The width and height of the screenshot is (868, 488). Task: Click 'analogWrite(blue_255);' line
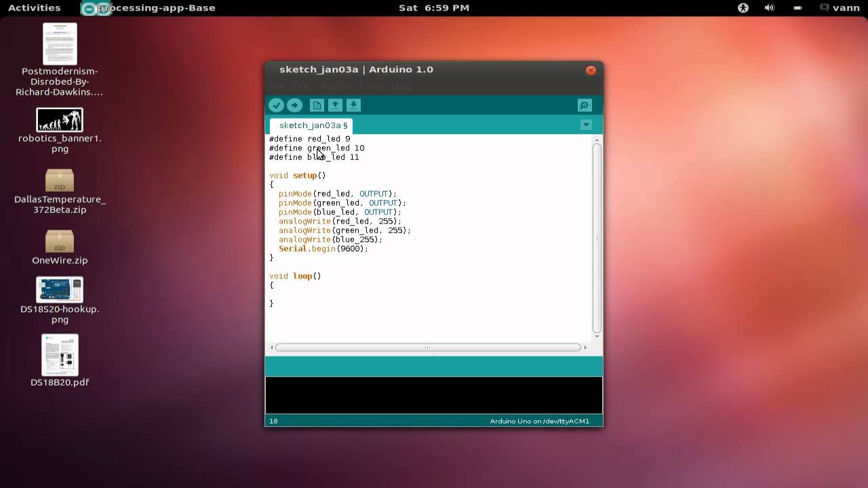point(331,239)
